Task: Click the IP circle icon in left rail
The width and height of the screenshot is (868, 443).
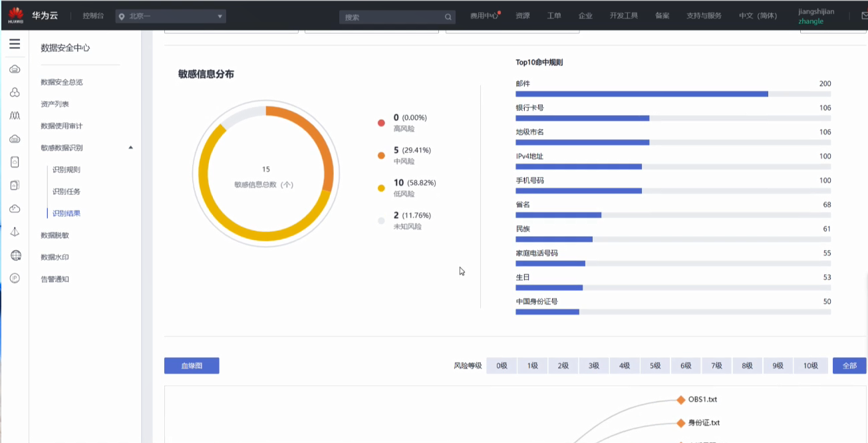Action: tap(15, 278)
